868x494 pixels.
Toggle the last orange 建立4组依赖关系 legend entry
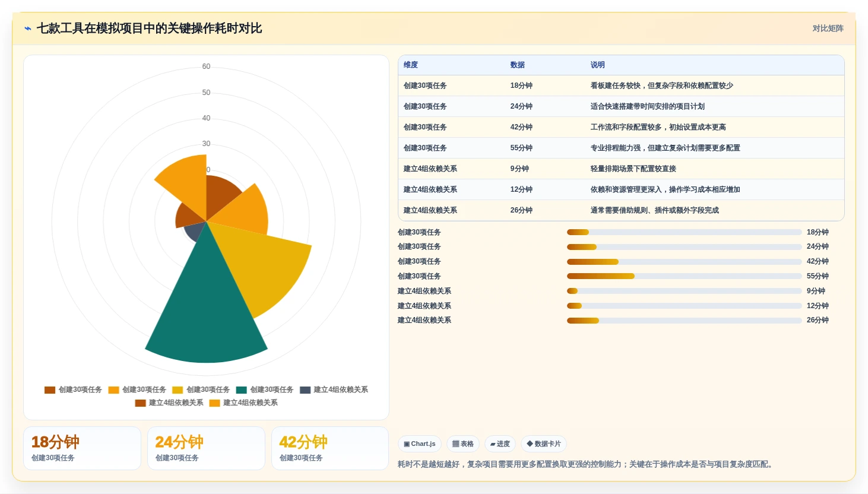pyautogui.click(x=243, y=403)
